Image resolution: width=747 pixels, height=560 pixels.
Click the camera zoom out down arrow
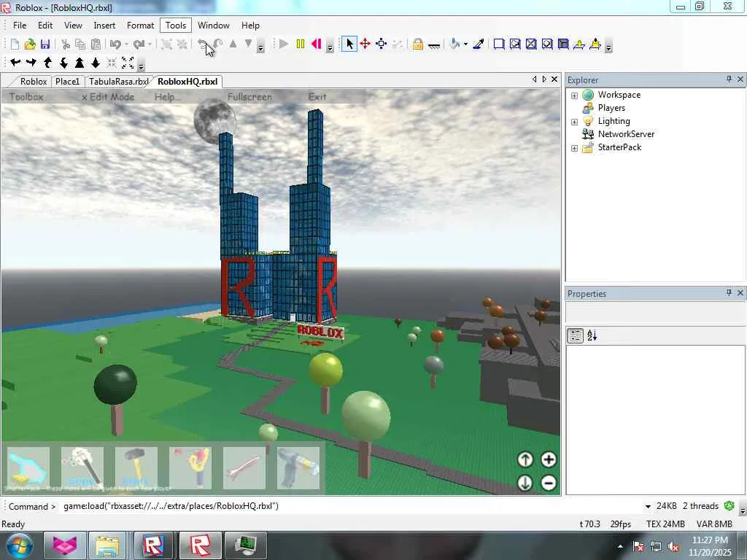[x=96, y=63]
